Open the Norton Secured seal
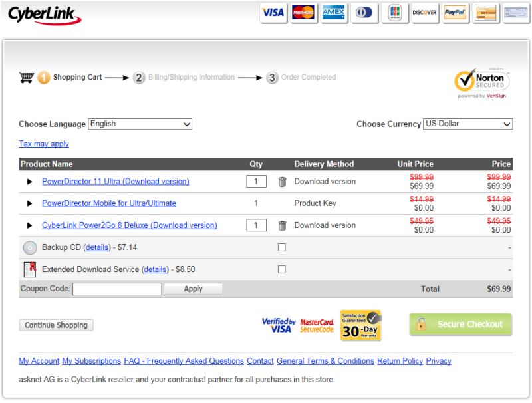532x403 pixels. coord(481,83)
